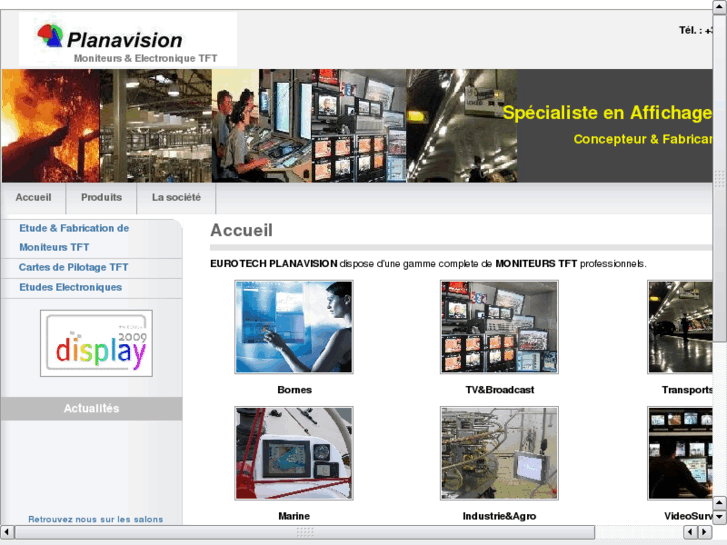Click the Accueil page heading

pos(242,231)
